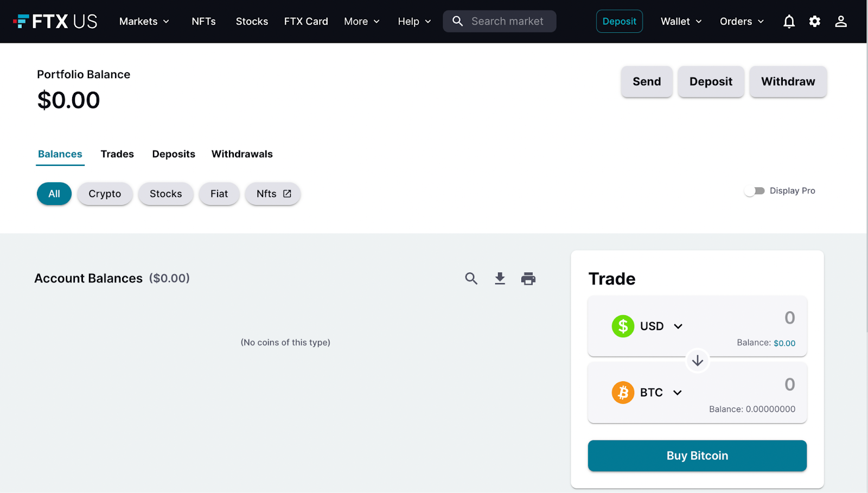Print account balances with the printer icon
The height and width of the screenshot is (493, 868).
tap(528, 278)
